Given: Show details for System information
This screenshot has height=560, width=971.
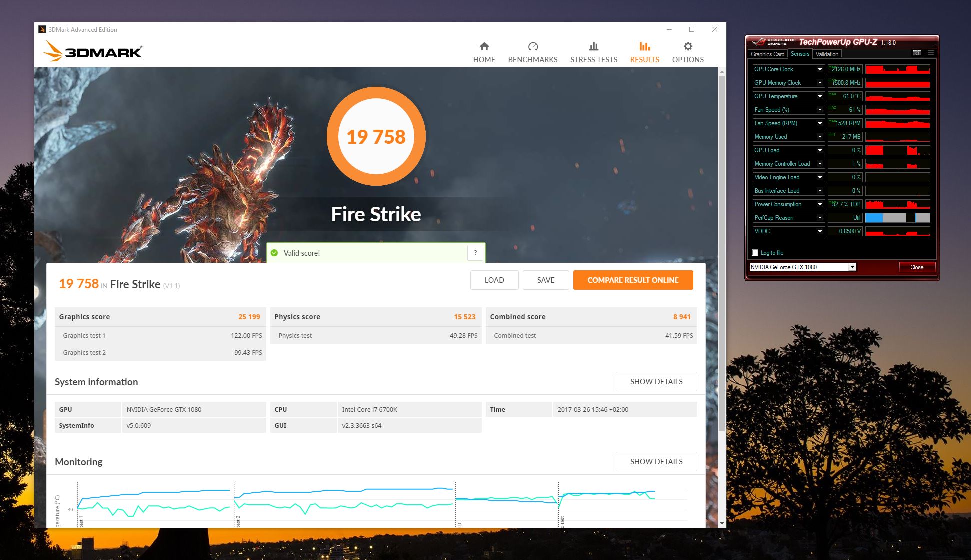Looking at the screenshot, I should pos(656,381).
